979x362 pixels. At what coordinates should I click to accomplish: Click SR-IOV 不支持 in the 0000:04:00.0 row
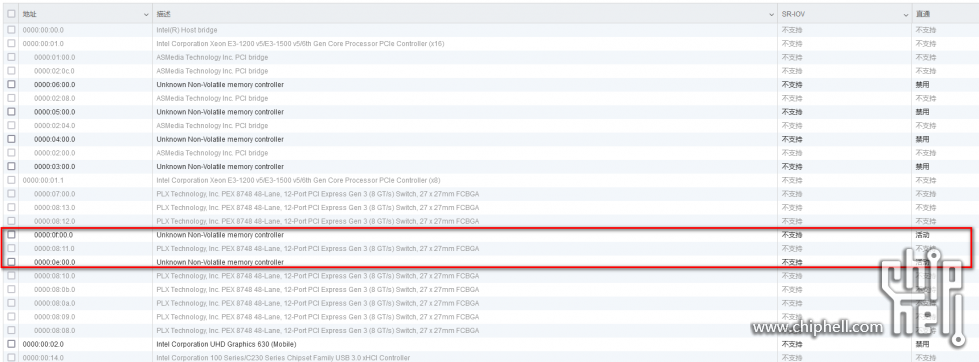click(792, 139)
